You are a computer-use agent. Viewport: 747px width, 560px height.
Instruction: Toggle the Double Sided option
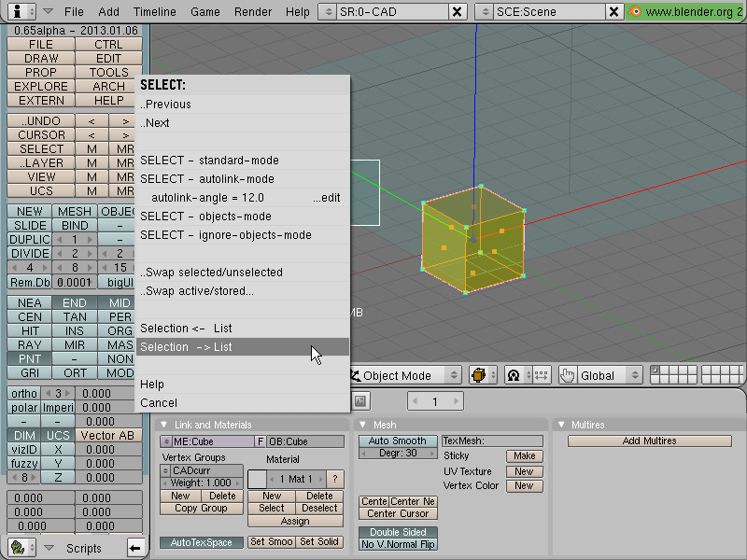(398, 532)
